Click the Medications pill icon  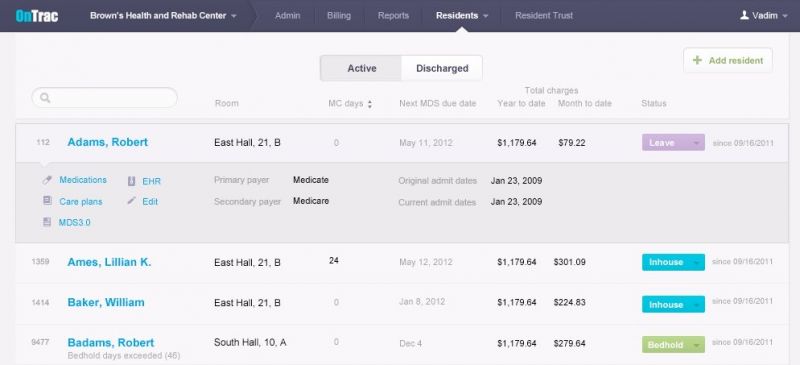(47, 180)
